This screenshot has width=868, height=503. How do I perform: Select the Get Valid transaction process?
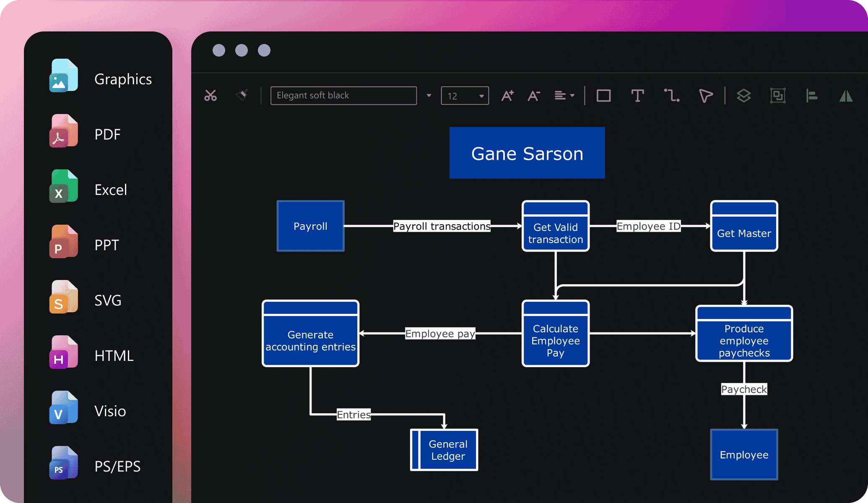[x=556, y=226]
